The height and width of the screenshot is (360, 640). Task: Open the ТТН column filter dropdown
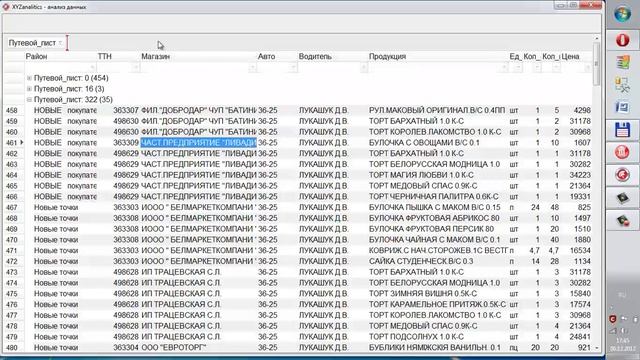136,67
